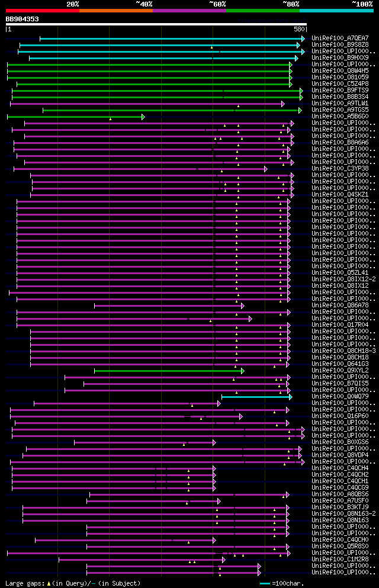Image resolution: width=379 pixels, height=588 pixels.
Task: Click the cyan =100char scale legend bar
Action: 265,583
